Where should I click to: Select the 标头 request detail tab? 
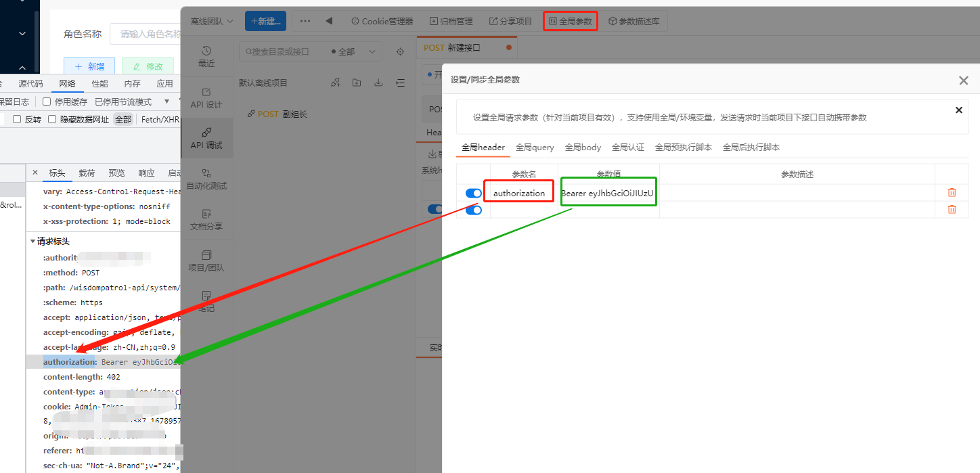(58, 173)
